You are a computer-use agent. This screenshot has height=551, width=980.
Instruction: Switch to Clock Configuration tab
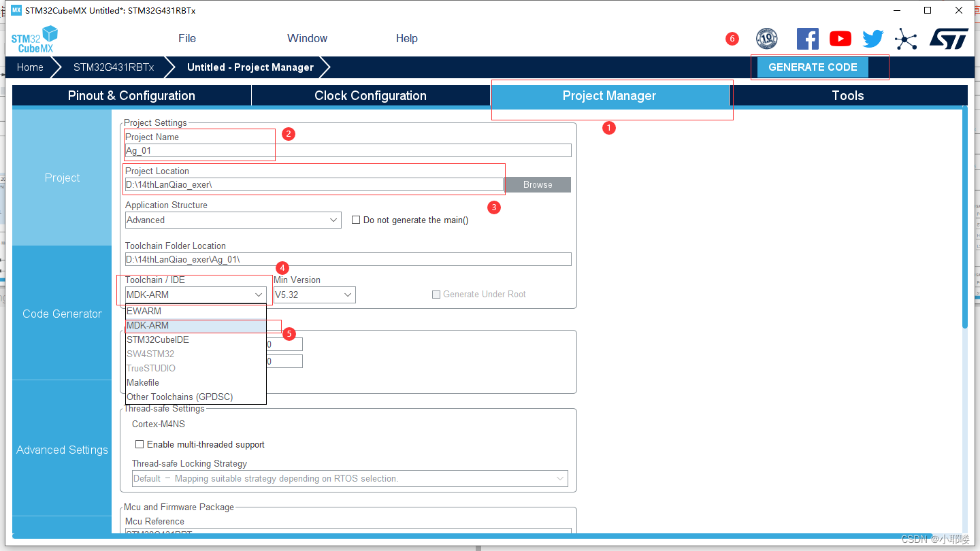coord(370,96)
